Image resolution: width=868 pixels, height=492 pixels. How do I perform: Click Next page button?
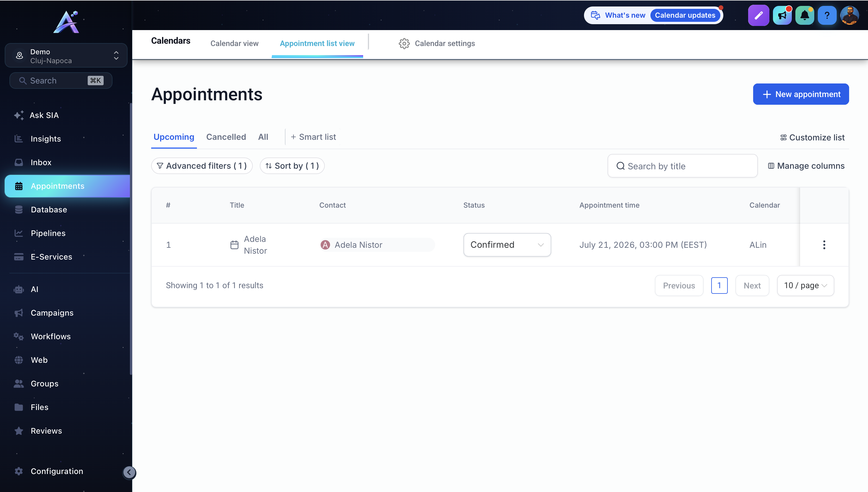click(752, 286)
